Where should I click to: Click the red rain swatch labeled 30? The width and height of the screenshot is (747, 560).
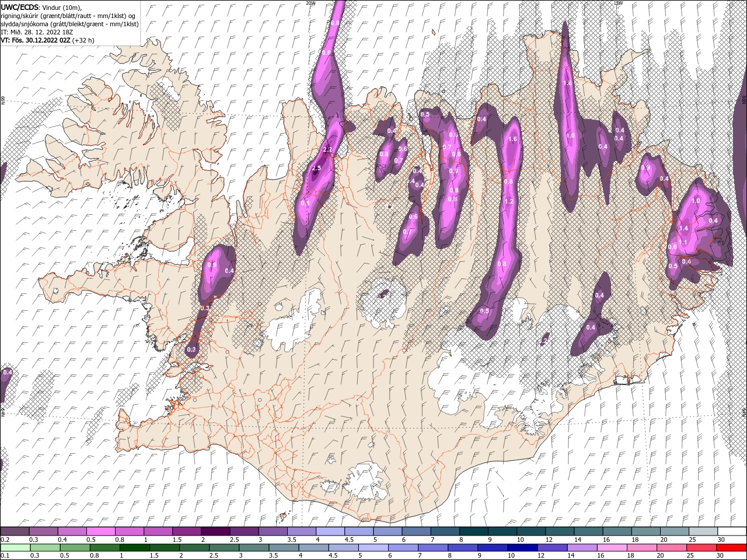731,548
